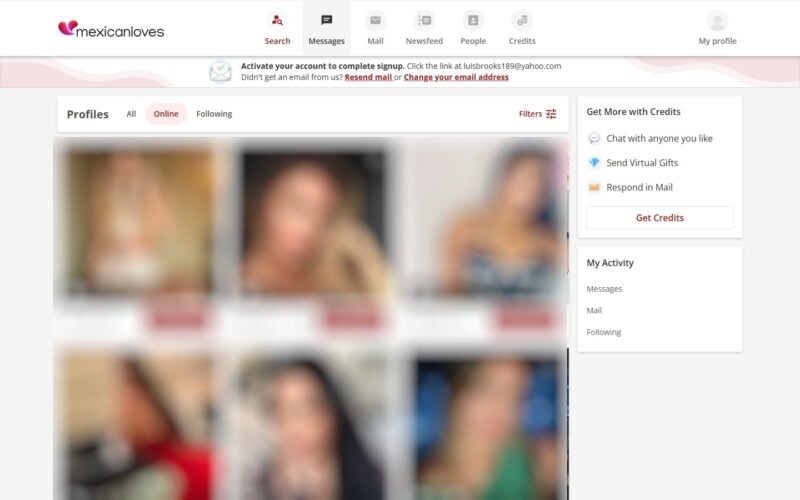Viewport: 800px width, 500px height.
Task: Click the Send Virtual Gifts text
Action: tap(642, 163)
